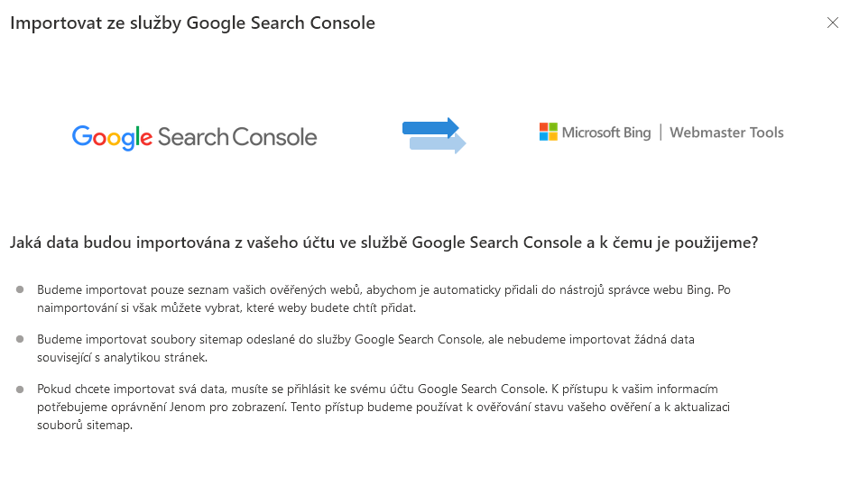Click the paragraph about importing verified websites

[379, 298]
